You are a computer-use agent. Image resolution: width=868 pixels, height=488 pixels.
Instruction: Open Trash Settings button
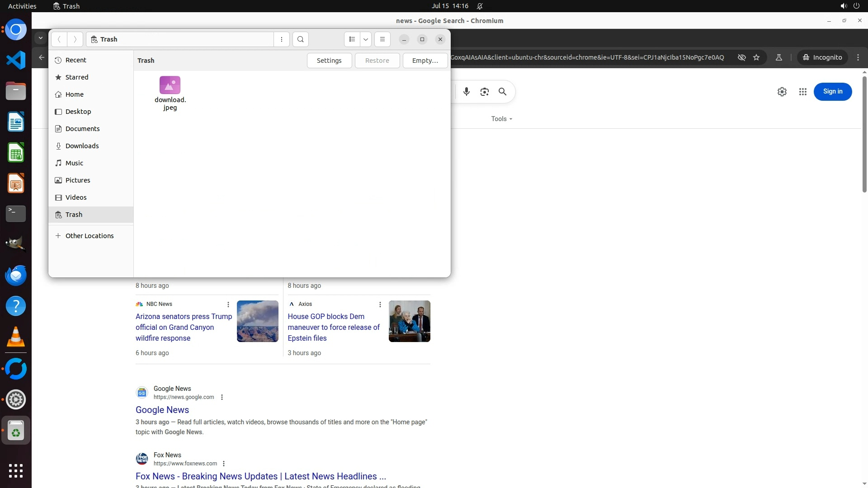(329, 61)
